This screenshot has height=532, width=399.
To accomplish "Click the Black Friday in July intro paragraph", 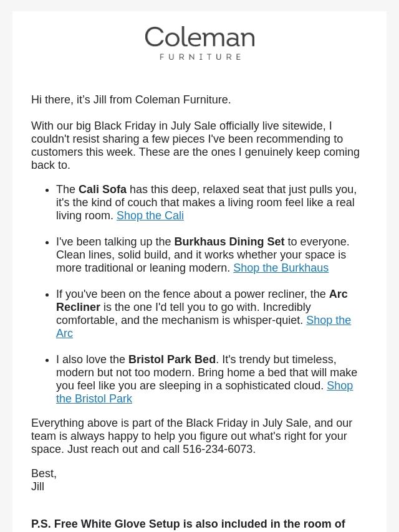I will coord(195,145).
